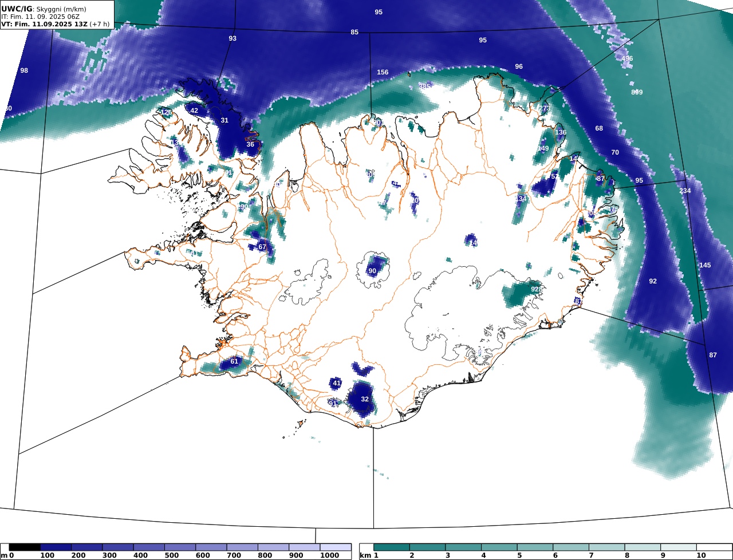Click the visibility value '156' north of Iceland

tap(383, 72)
